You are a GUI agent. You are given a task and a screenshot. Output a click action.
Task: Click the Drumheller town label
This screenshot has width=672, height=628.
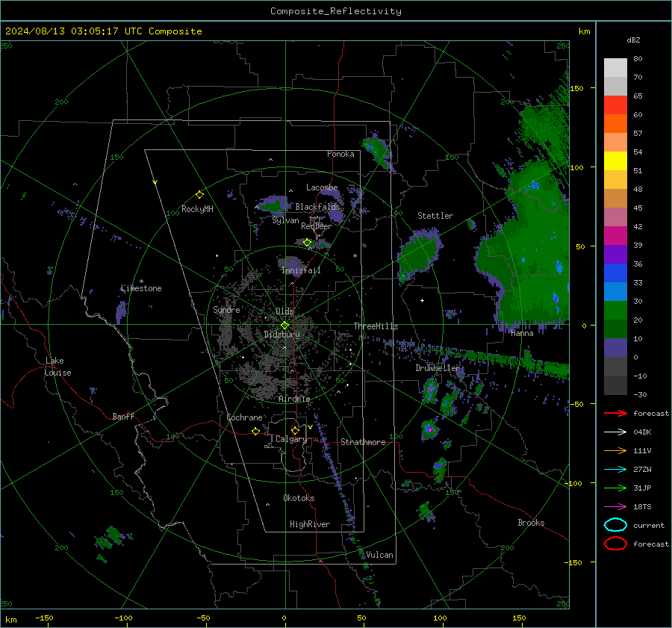pos(437,368)
